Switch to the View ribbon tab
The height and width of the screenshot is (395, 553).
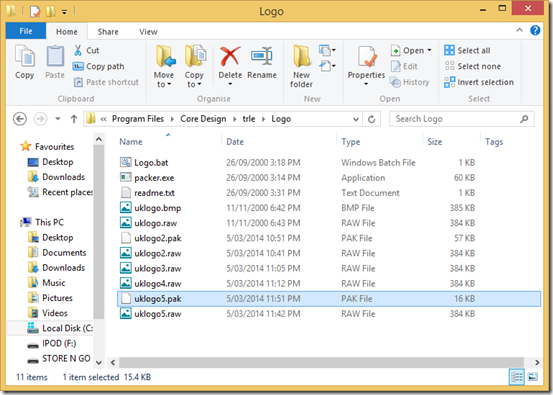tap(148, 32)
